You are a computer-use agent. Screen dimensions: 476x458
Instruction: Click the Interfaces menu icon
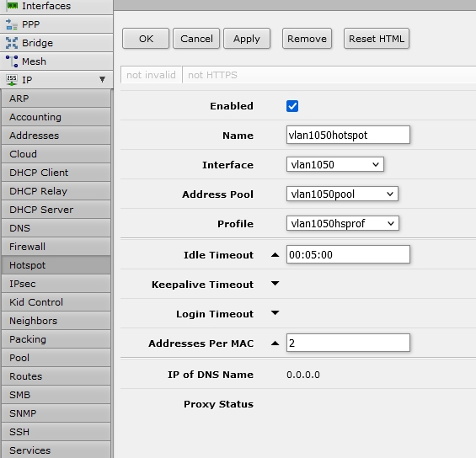click(x=12, y=6)
